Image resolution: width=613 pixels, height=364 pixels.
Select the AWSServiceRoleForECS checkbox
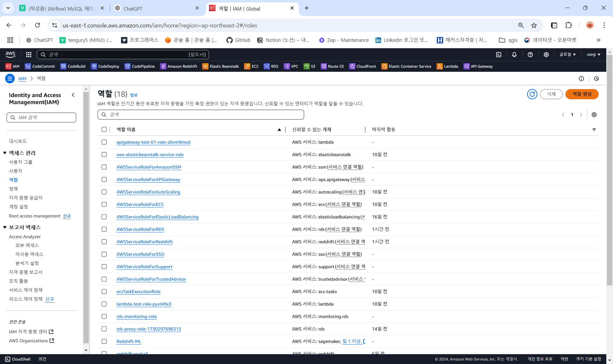(104, 204)
